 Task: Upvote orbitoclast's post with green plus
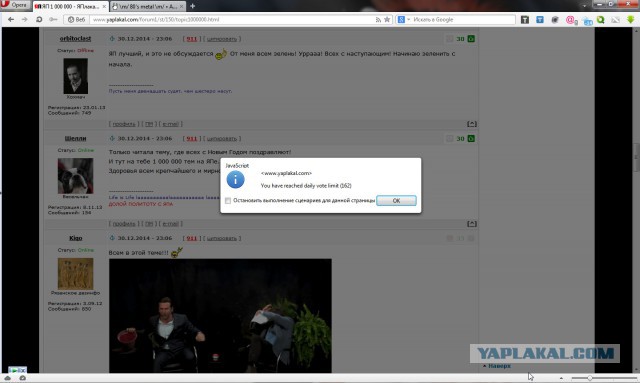(x=471, y=39)
